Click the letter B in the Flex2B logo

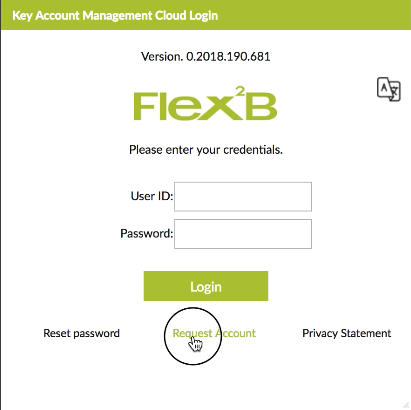pos(261,107)
